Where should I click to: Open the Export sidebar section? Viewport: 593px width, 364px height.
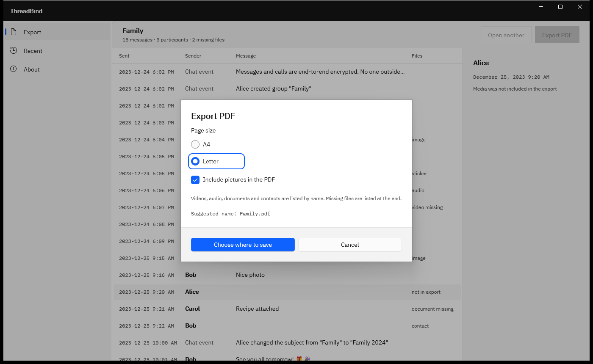point(57,32)
